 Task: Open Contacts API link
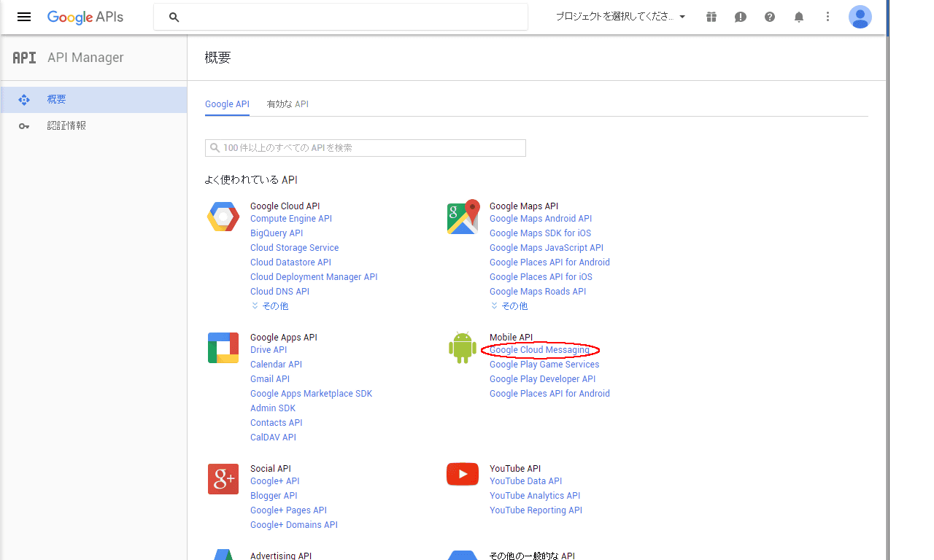tap(276, 423)
